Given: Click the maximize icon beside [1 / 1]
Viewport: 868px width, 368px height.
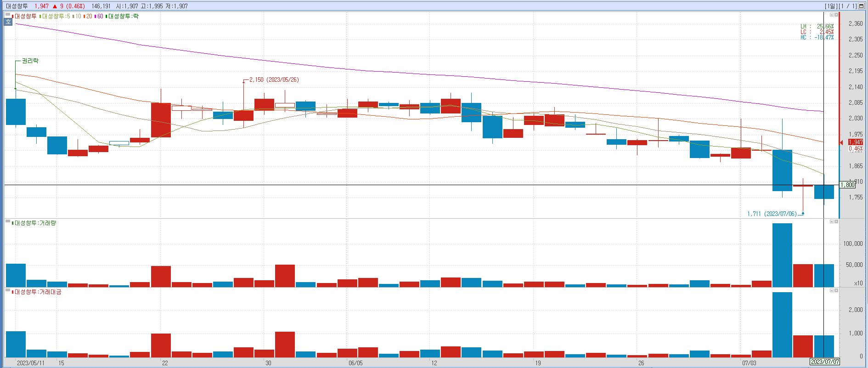Looking at the screenshot, I should (x=862, y=6).
